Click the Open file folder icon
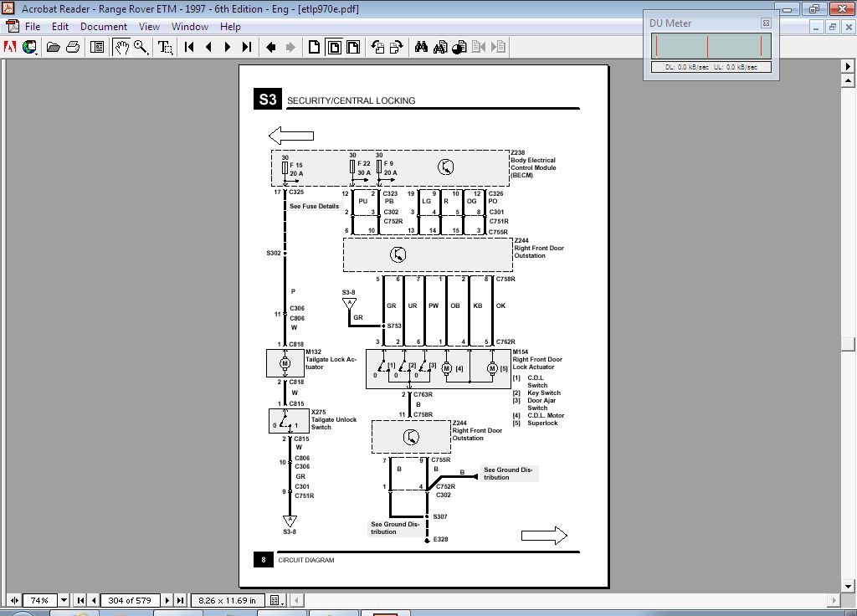The width and height of the screenshot is (857, 616). click(x=53, y=47)
